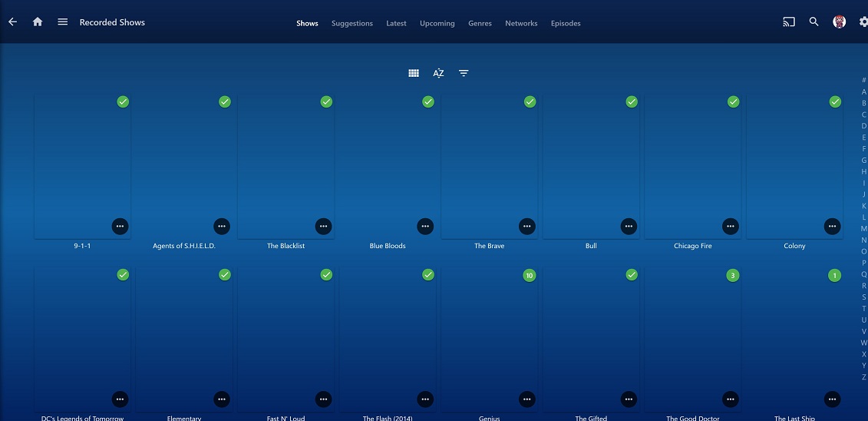This screenshot has height=421, width=868.
Task: Toggle watched checkmark on Bull
Action: pyautogui.click(x=632, y=101)
